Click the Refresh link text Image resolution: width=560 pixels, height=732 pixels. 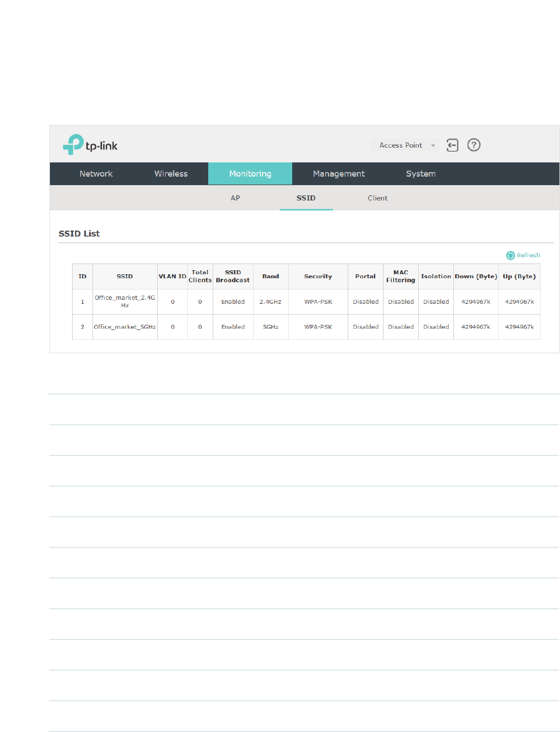pyautogui.click(x=528, y=256)
